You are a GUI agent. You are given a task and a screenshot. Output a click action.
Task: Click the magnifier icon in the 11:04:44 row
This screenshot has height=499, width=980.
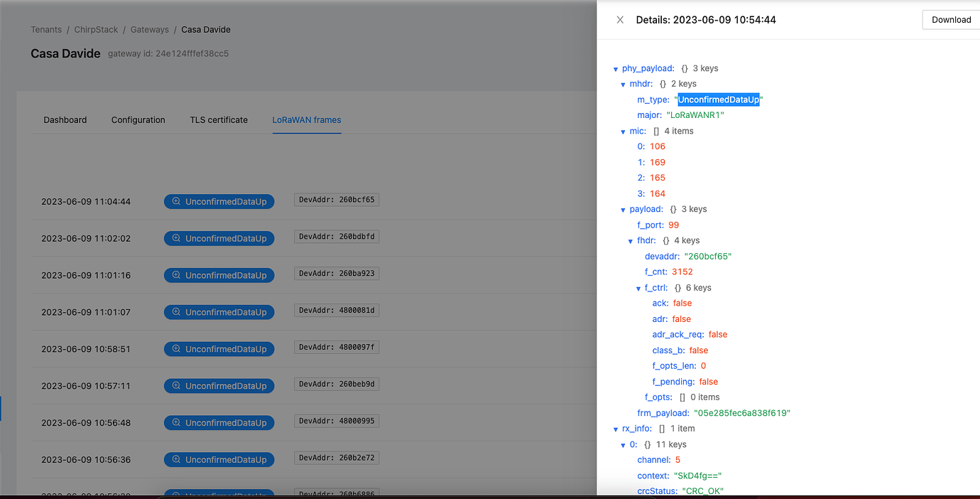(177, 201)
